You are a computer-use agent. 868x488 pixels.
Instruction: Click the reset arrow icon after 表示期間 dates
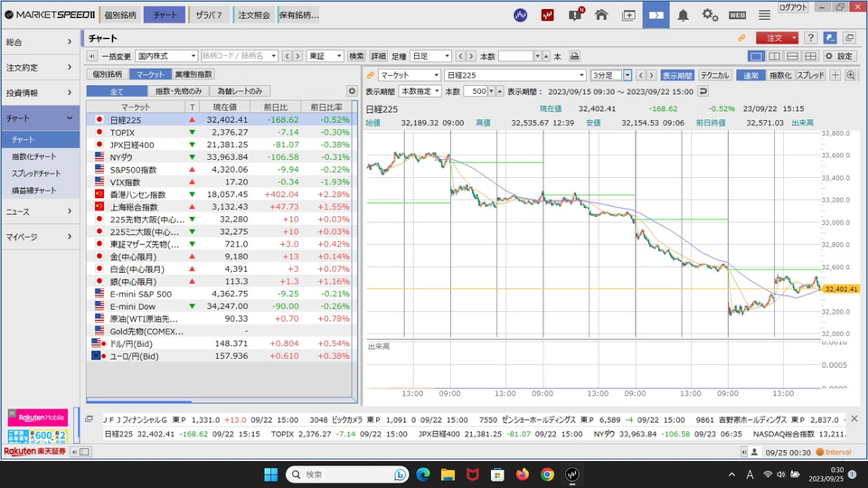(703, 90)
